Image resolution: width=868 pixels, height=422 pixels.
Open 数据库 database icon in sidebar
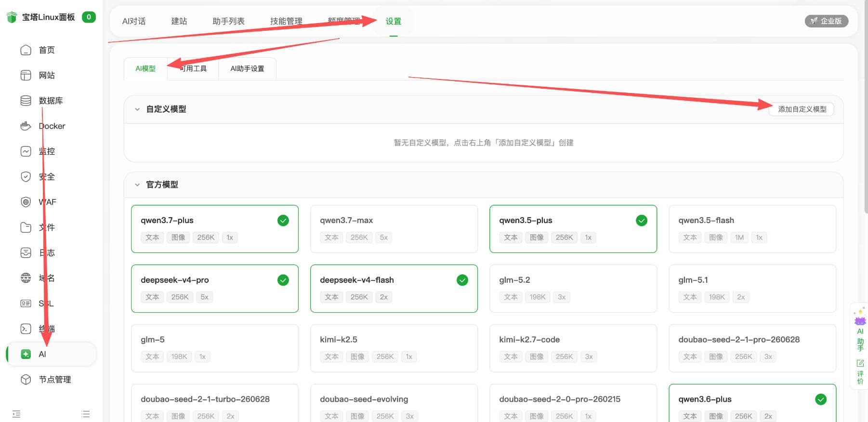[x=26, y=101]
